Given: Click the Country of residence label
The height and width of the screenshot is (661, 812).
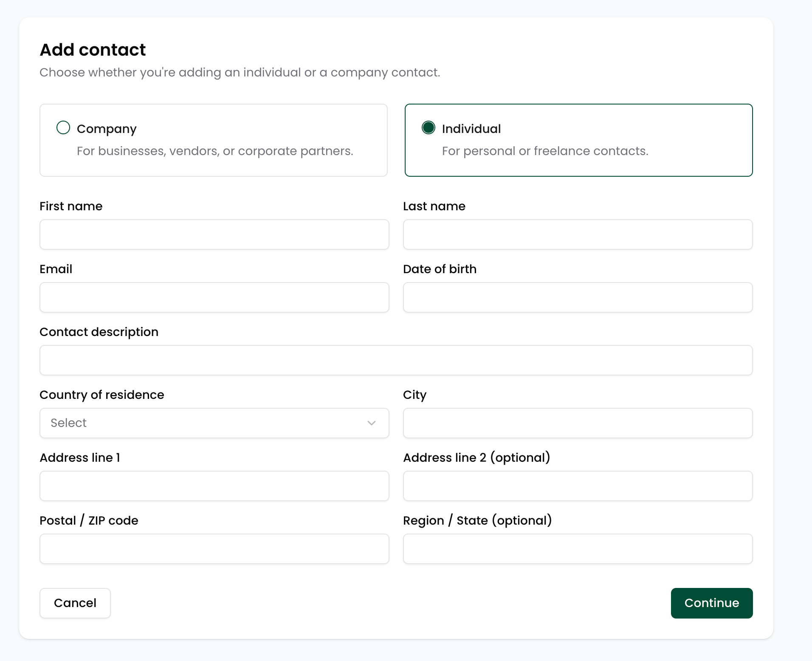Looking at the screenshot, I should tap(101, 395).
